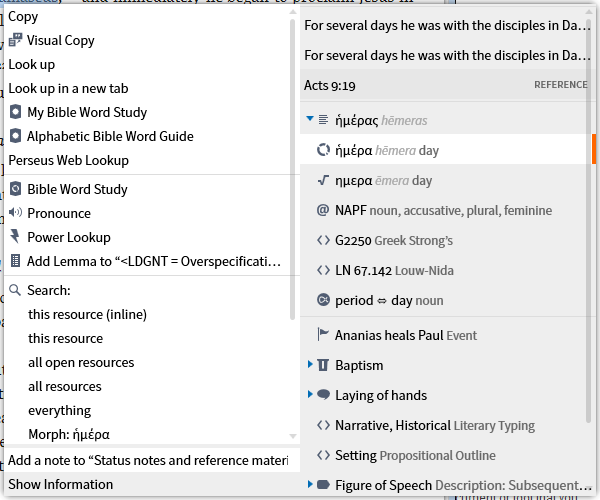This screenshot has width=600, height=500.
Task: Open the Acts 9:19 reference
Action: 330,85
